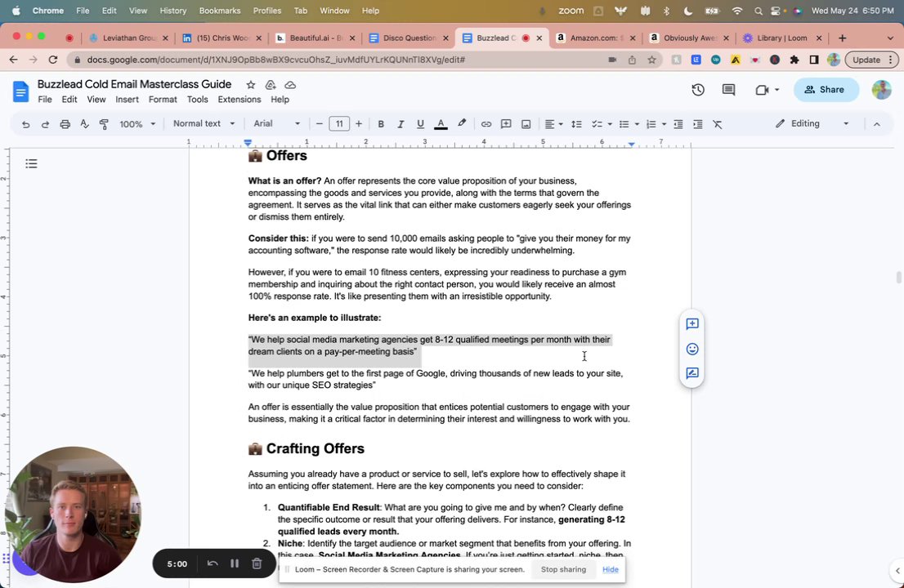
Task: Click the font size field showing 11
Action: click(x=339, y=124)
